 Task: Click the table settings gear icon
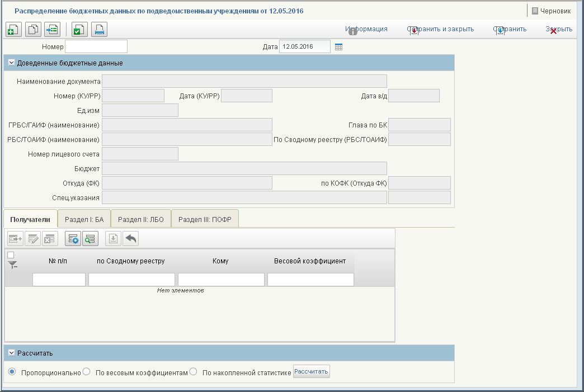click(x=73, y=239)
